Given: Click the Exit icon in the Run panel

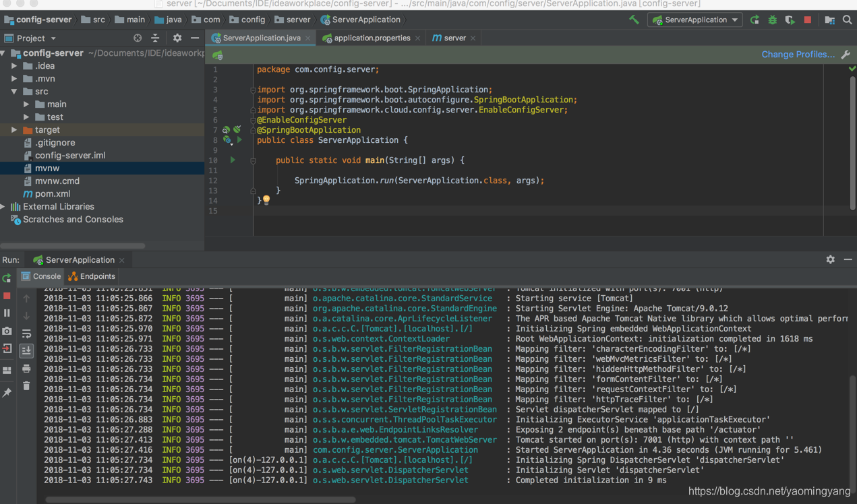Looking at the screenshot, I should click(7, 348).
